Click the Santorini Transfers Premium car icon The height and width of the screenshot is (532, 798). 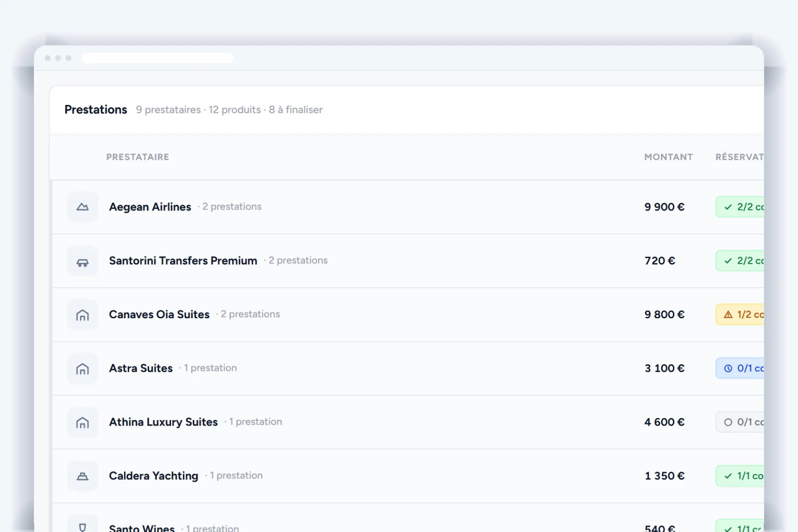[83, 261]
